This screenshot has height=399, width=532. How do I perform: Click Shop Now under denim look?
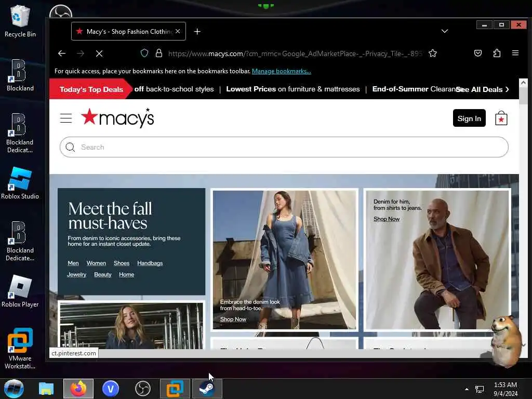pos(233,320)
